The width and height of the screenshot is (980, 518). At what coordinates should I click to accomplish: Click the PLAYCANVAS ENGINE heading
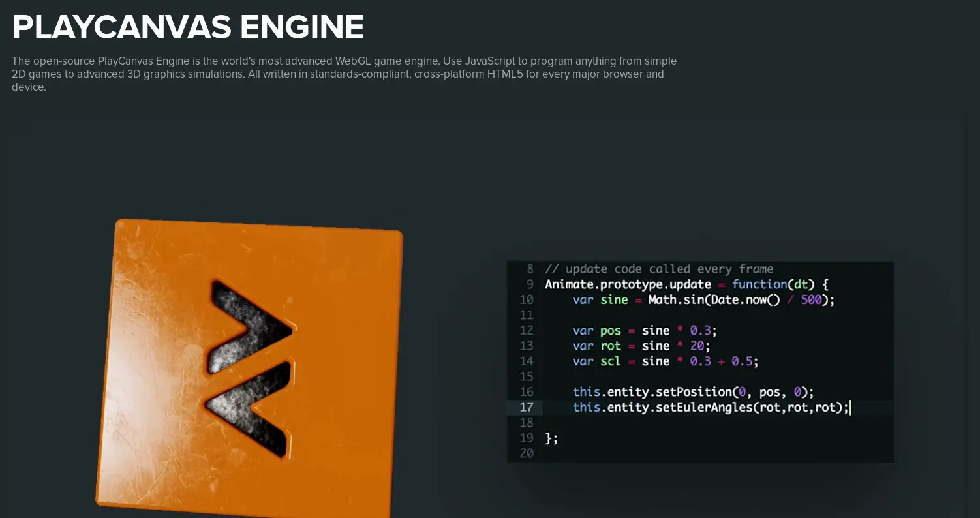(188, 27)
